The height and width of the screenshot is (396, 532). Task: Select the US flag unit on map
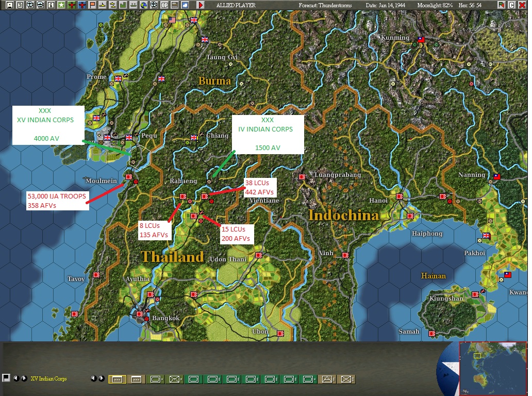point(172,20)
